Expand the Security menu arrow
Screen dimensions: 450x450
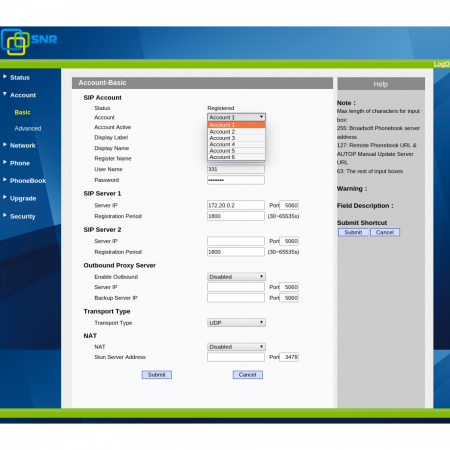(5, 215)
